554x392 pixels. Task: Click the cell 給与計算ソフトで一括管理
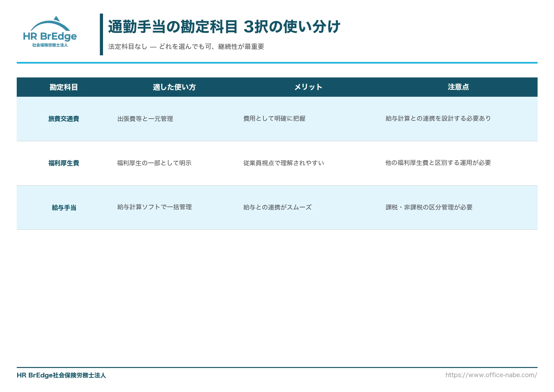click(154, 207)
